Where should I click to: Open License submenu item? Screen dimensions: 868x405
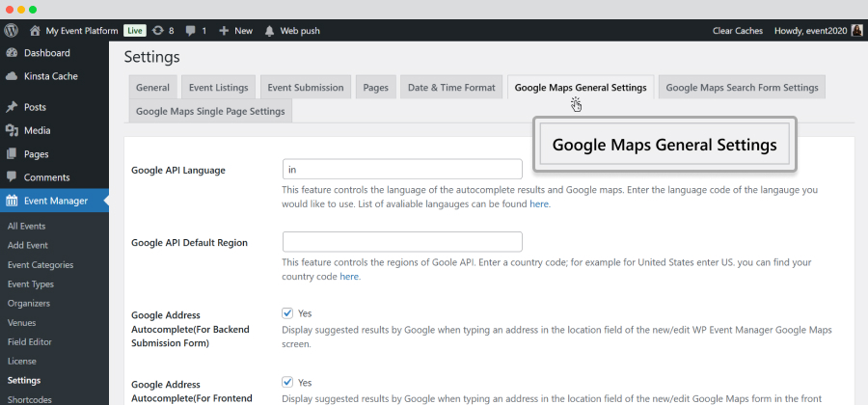(22, 362)
